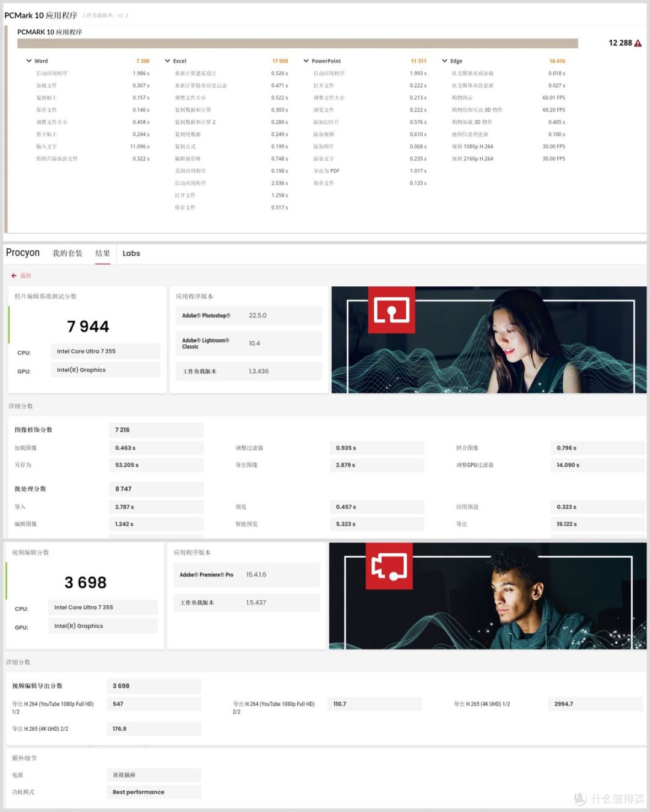Viewport: 650px width, 812px height.
Task: Click the PCMark 10 应用程序 score bar
Action: coord(298,43)
